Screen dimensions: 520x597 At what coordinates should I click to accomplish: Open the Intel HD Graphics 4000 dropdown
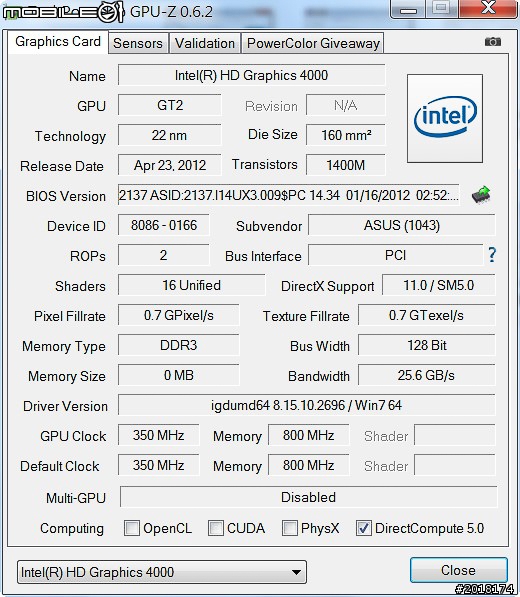point(162,572)
